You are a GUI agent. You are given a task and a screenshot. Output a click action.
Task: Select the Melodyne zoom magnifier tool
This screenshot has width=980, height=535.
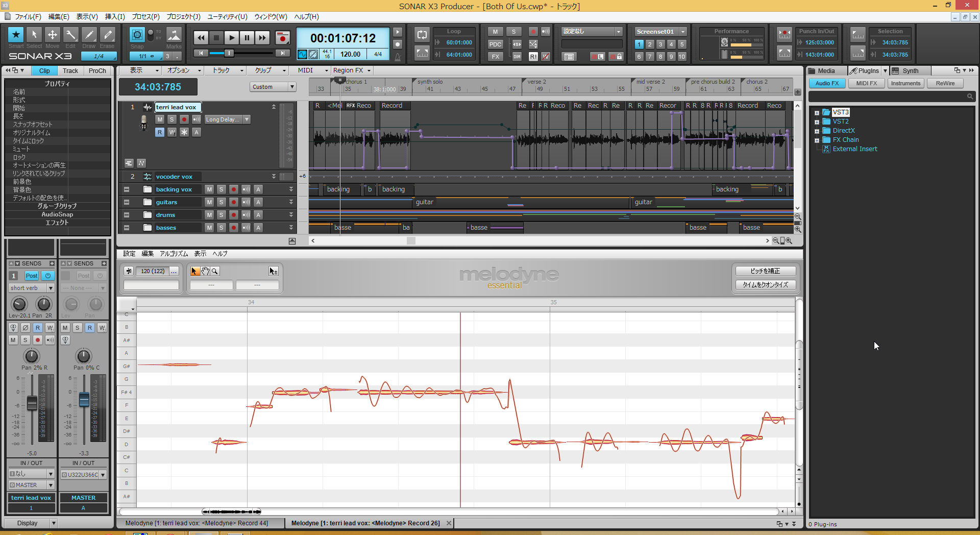(215, 271)
